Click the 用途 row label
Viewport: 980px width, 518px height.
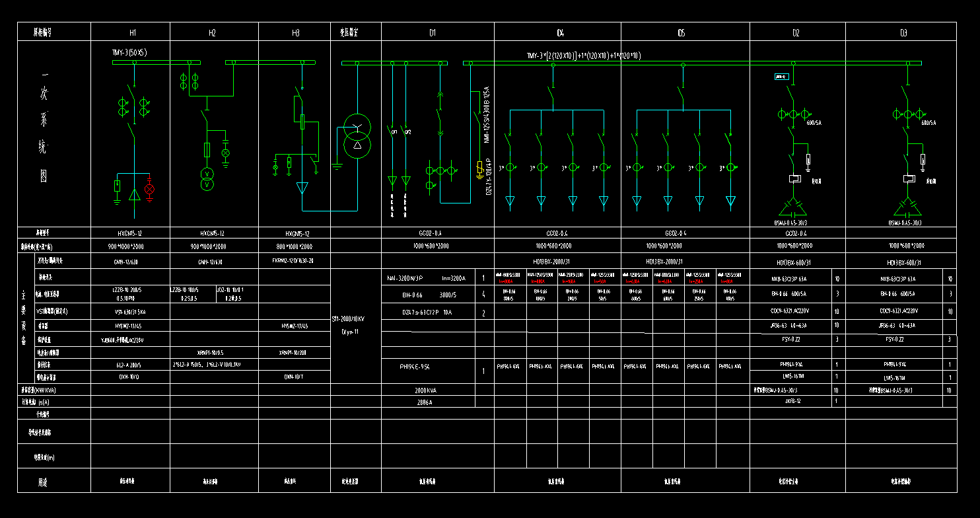click(42, 483)
